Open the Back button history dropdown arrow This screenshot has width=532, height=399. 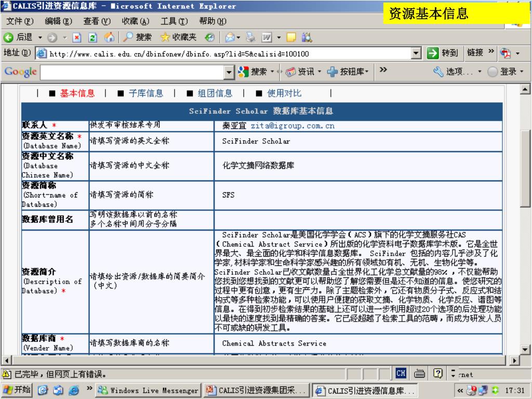(40, 37)
